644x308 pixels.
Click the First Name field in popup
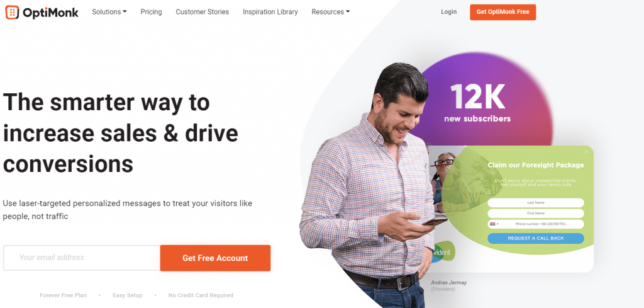pos(536,214)
